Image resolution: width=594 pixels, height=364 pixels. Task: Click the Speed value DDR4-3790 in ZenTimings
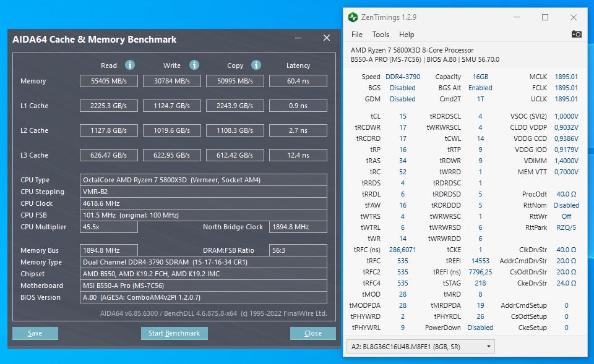coord(403,77)
